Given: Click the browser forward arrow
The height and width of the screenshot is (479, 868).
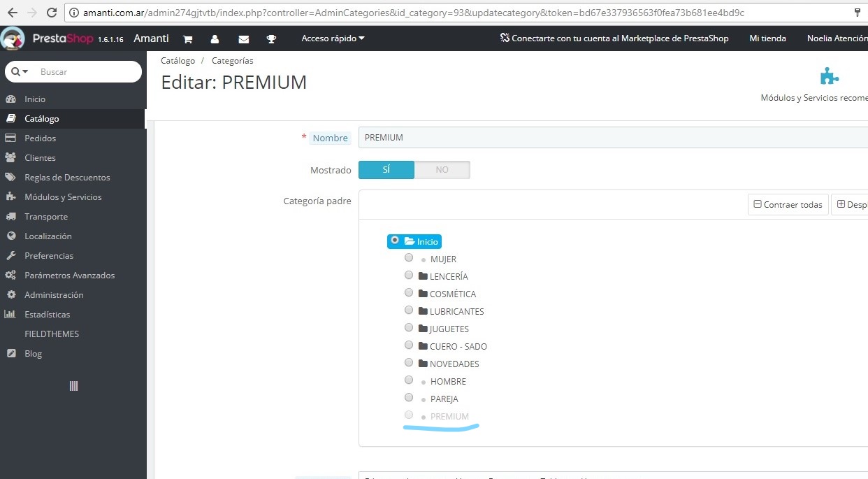Looking at the screenshot, I should click(32, 13).
